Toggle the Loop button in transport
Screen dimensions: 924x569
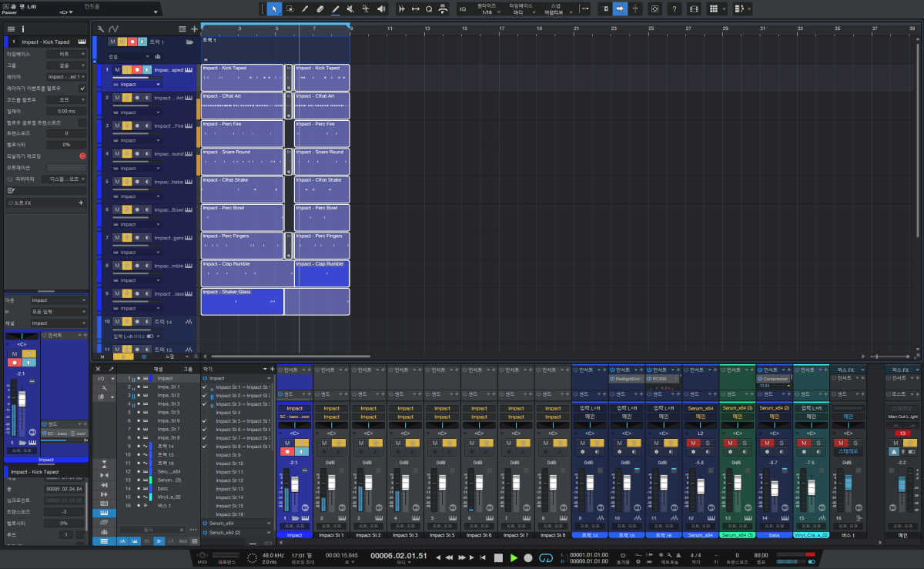(x=547, y=557)
